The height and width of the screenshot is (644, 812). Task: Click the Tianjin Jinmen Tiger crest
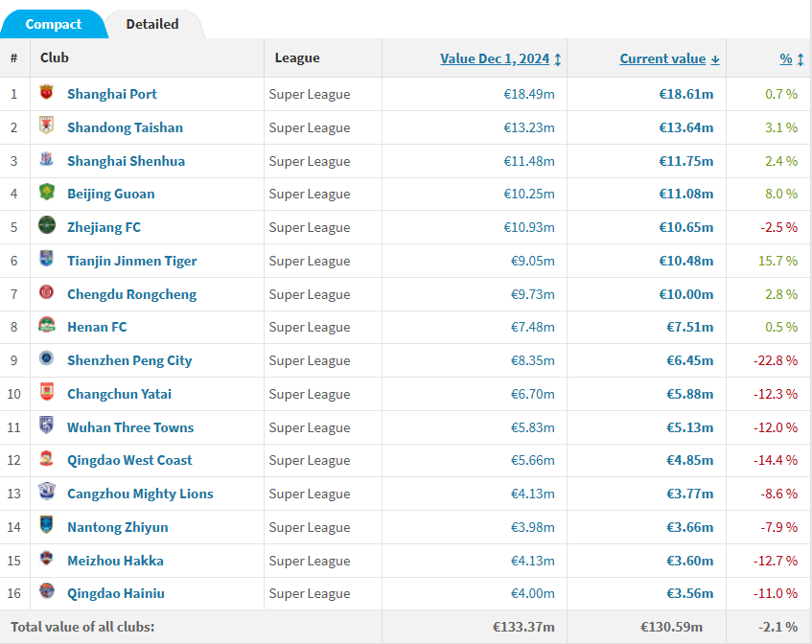(47, 259)
